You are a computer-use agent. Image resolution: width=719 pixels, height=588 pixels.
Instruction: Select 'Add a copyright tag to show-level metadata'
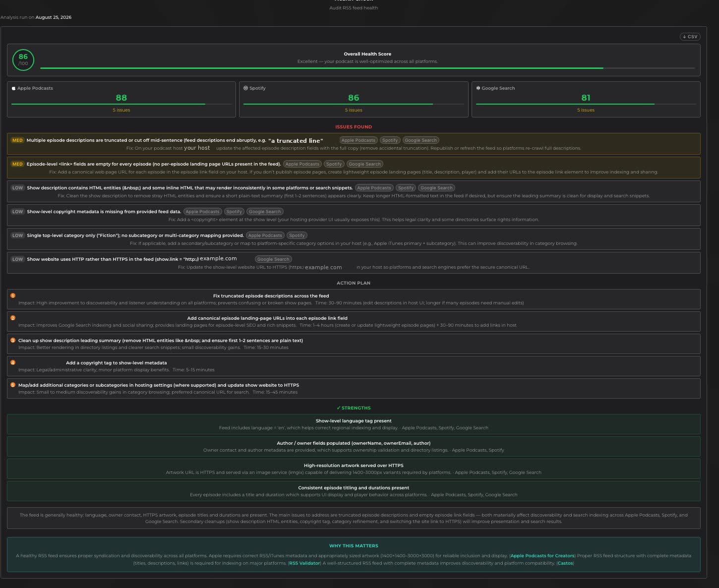pyautogui.click(x=117, y=363)
